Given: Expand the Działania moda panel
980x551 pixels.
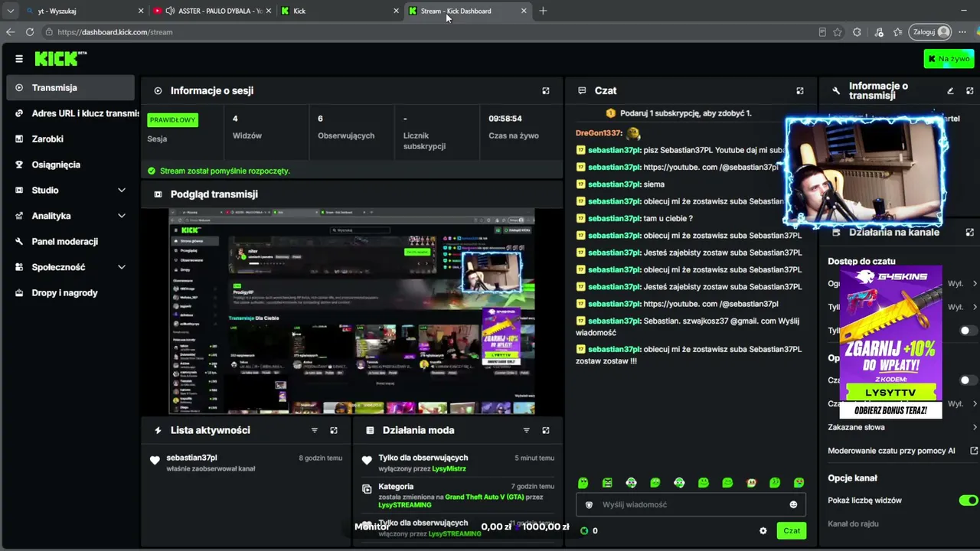Looking at the screenshot, I should pos(546,430).
